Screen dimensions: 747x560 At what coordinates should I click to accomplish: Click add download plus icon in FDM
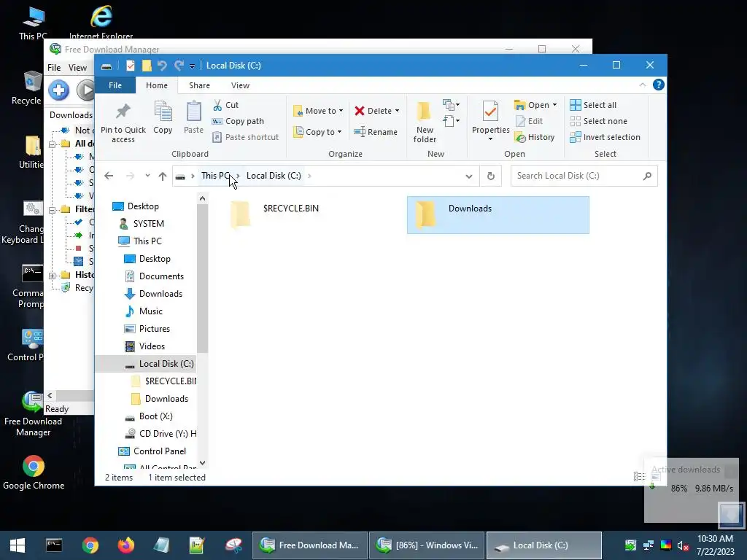58,90
